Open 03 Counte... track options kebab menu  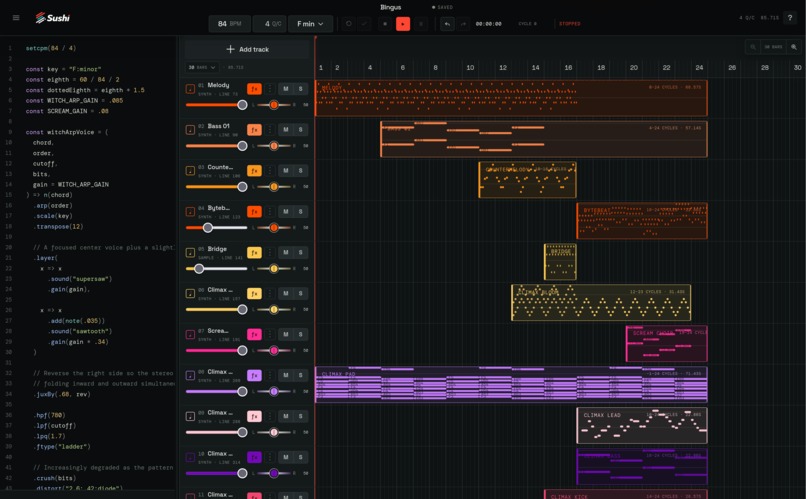[x=270, y=171]
